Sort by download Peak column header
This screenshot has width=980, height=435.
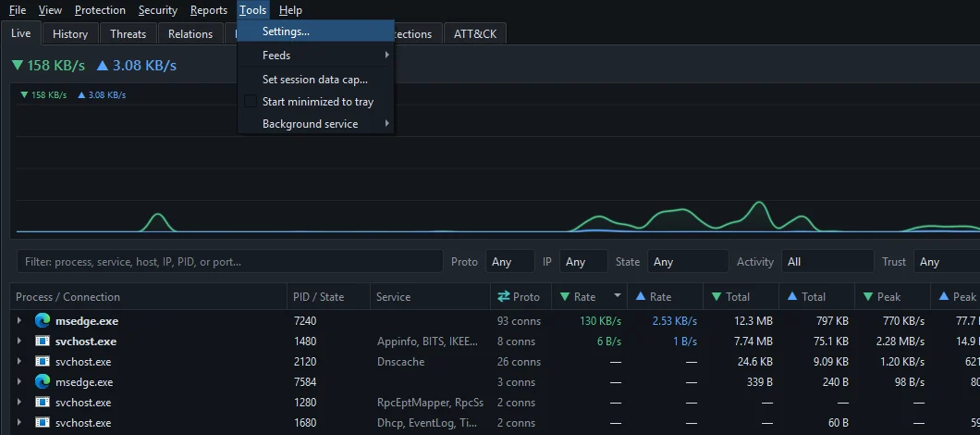tap(892, 297)
